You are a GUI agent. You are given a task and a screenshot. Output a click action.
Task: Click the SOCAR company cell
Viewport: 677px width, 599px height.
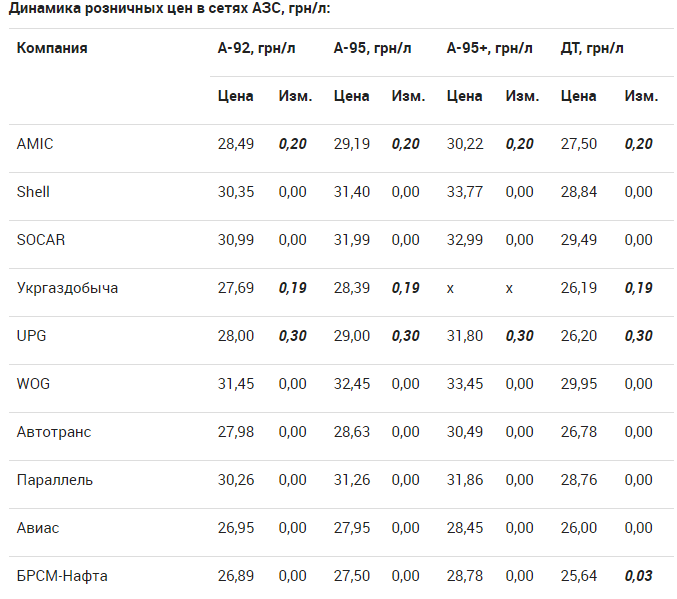39,240
